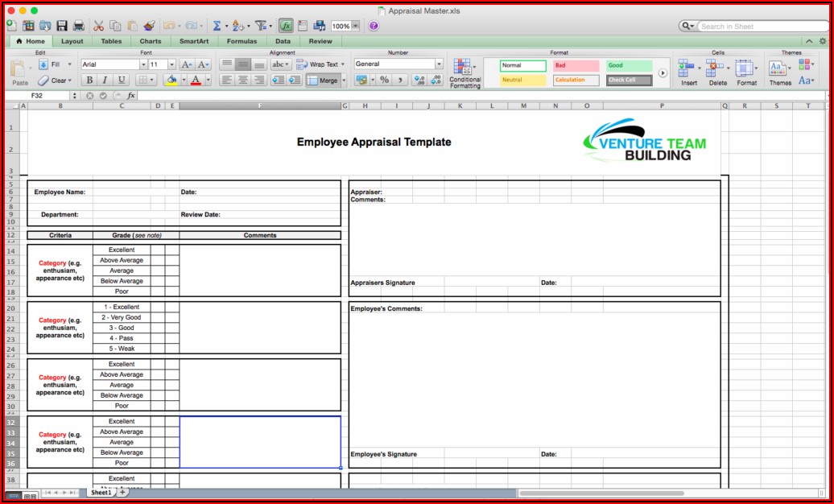This screenshot has height=504, width=834.
Task: Open the Charts ribbon tab
Action: [150, 41]
